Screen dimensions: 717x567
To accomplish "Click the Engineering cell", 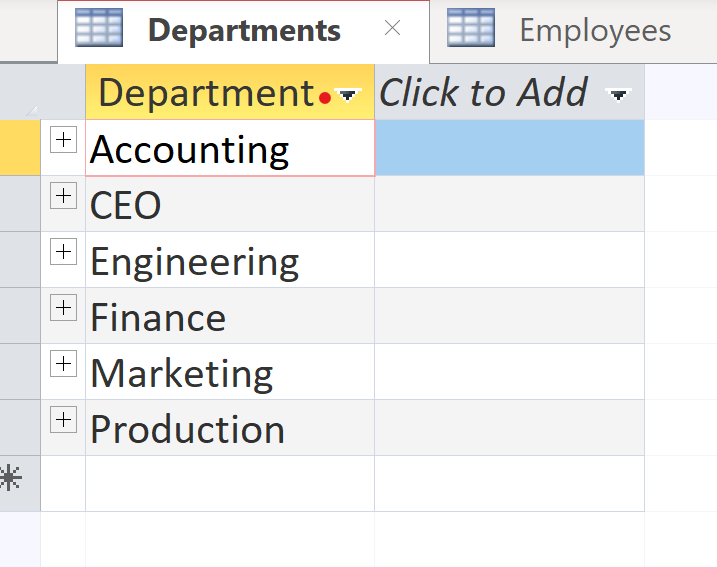I will 230,260.
